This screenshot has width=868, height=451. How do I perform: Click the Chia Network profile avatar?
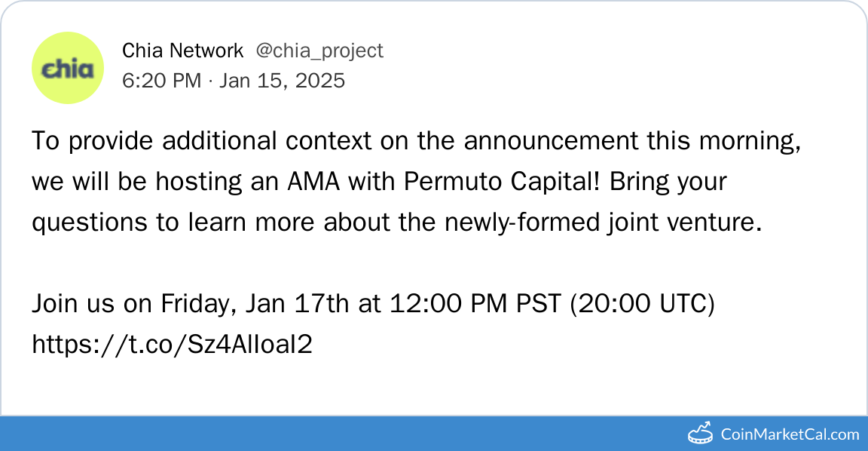(x=68, y=68)
